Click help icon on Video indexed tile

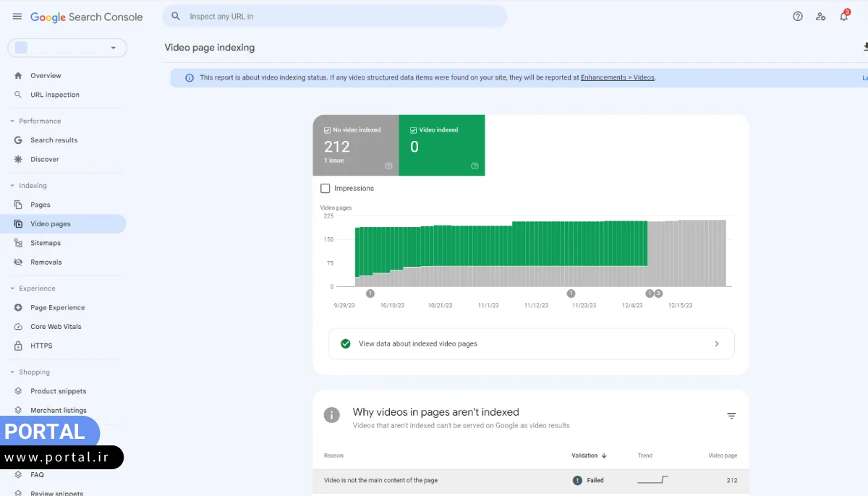click(x=475, y=166)
